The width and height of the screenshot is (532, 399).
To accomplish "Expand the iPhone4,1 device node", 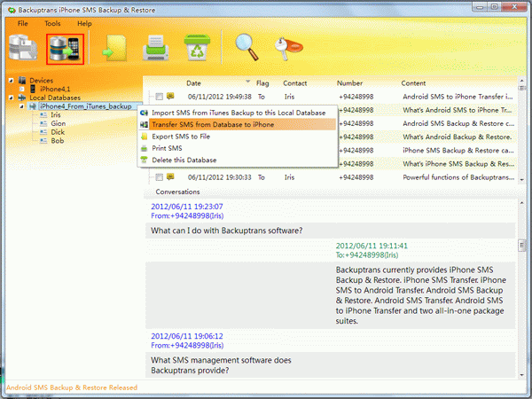I will [21, 90].
